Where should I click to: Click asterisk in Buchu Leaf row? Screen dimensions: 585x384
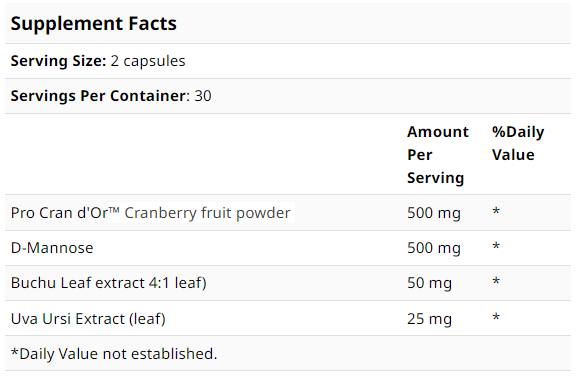click(496, 281)
